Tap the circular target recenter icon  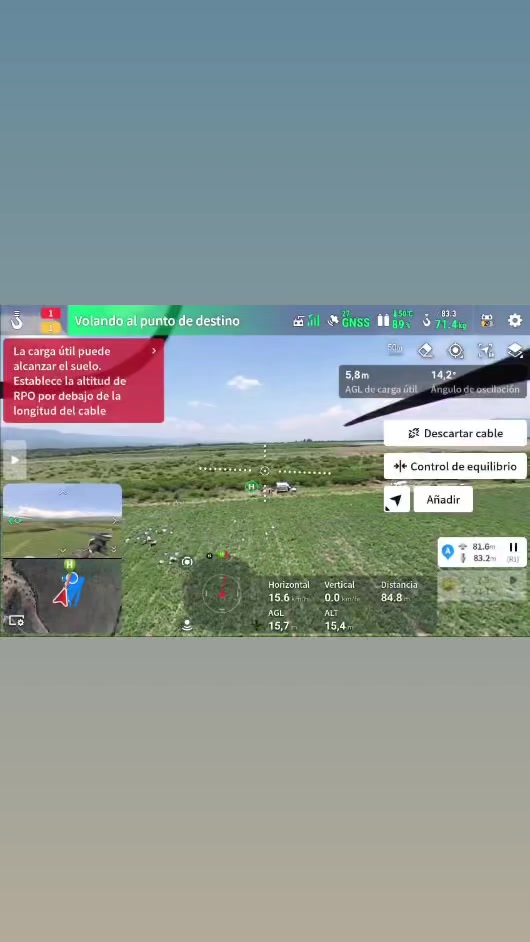[x=456, y=351]
